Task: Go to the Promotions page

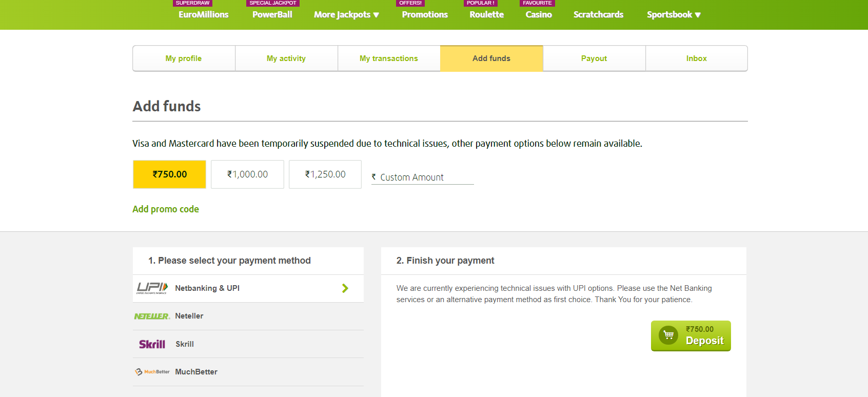Action: 424,14
